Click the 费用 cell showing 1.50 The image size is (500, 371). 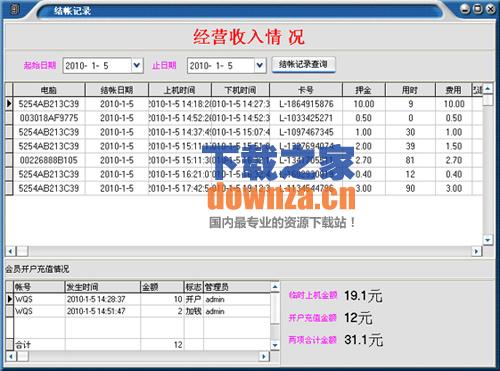tap(454, 146)
